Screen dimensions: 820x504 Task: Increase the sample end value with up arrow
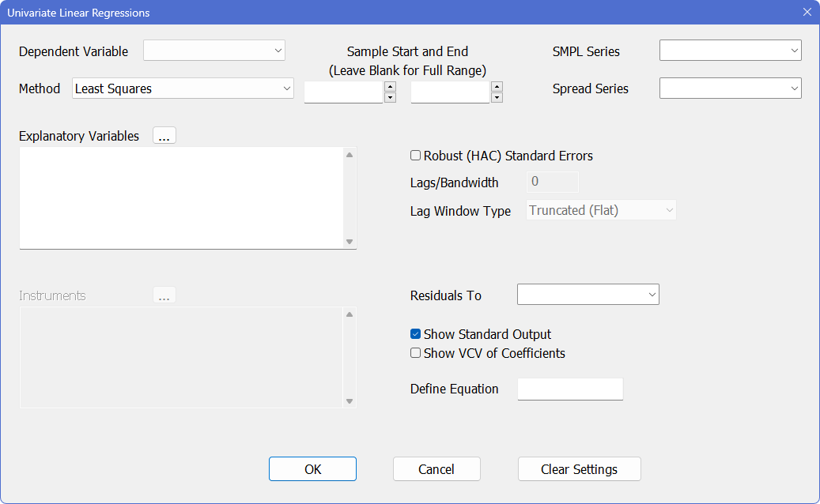tap(497, 86)
